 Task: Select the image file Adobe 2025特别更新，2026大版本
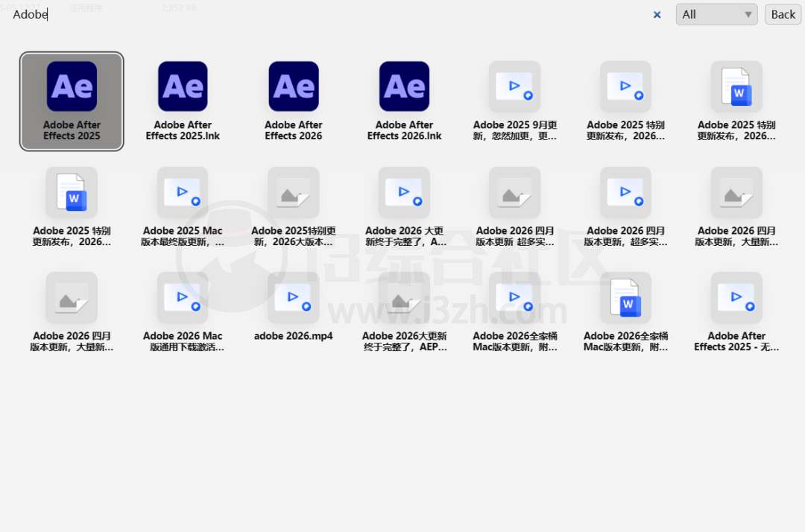pyautogui.click(x=294, y=206)
